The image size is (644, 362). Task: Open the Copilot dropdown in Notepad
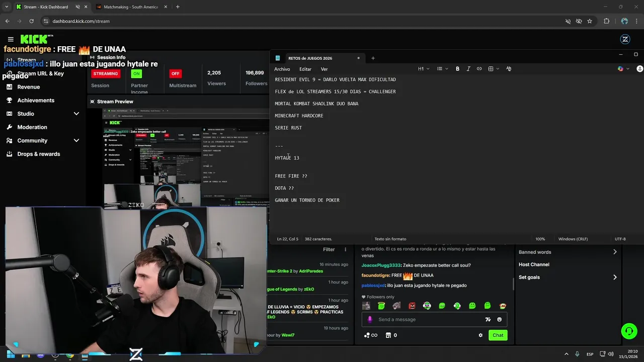click(623, 69)
